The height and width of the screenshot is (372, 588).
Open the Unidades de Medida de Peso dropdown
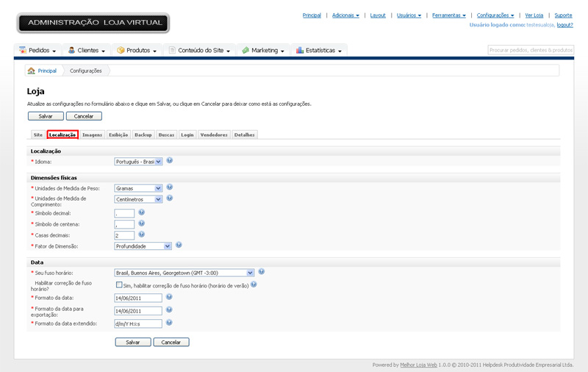point(138,188)
